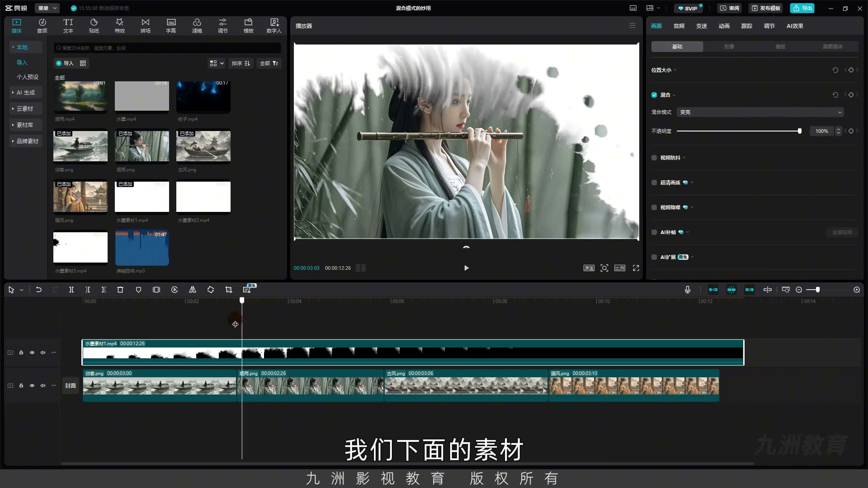Click the 封面 cover button on timeline

coord(71,385)
